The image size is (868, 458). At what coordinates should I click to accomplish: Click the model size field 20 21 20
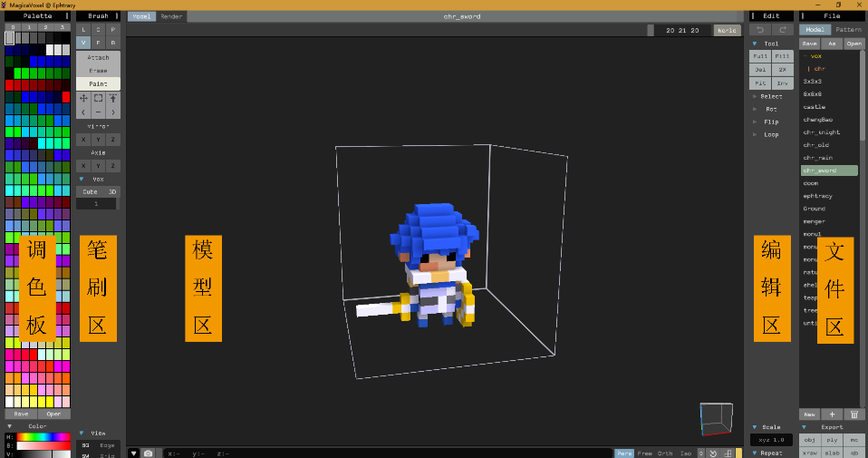[682, 31]
